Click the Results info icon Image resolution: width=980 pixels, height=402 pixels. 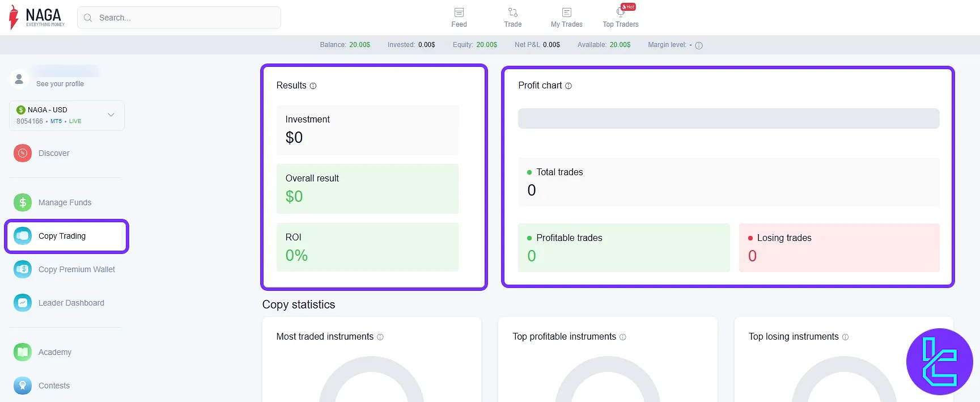pos(313,86)
